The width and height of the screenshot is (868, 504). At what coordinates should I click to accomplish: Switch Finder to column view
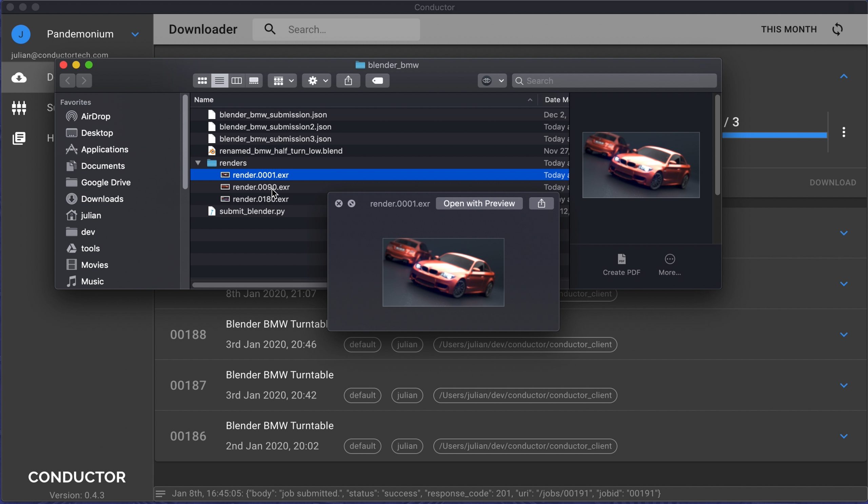pos(236,81)
